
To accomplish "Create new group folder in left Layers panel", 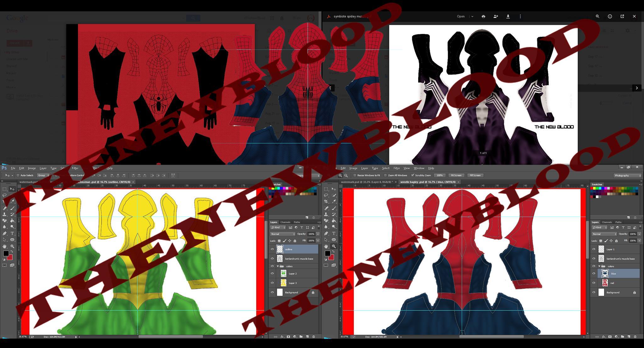I will click(x=301, y=337).
